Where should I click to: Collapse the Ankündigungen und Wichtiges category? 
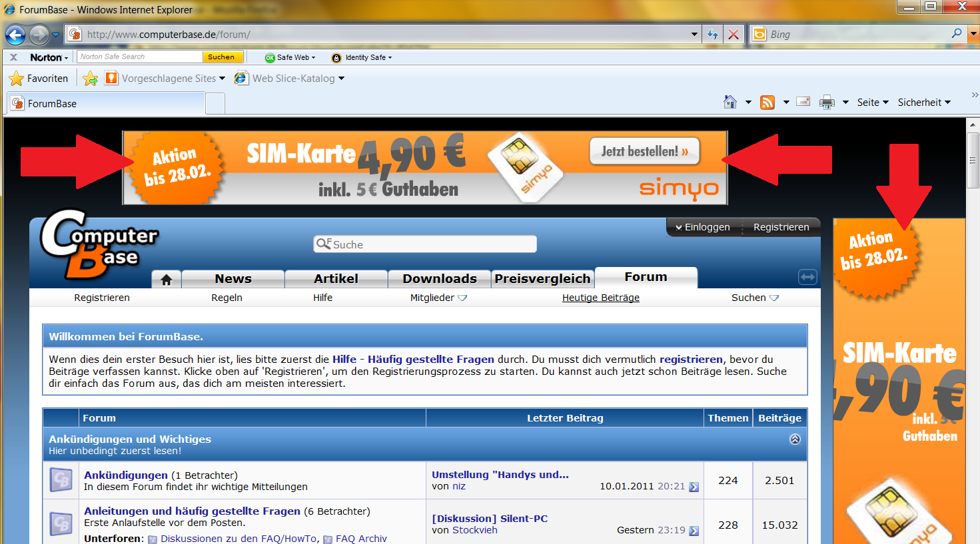(795, 439)
